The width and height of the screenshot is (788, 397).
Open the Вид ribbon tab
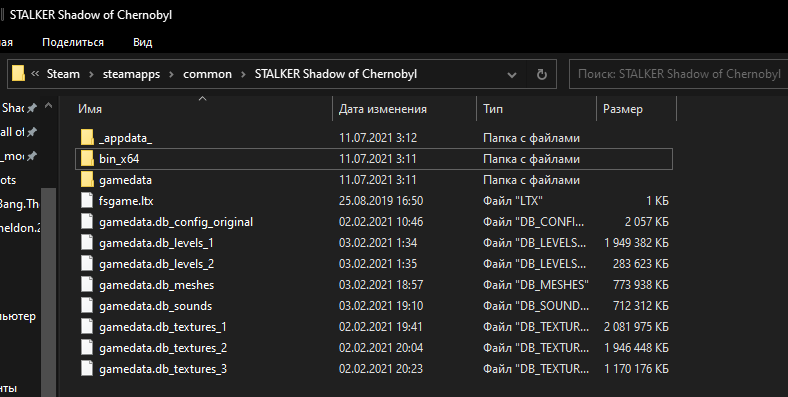[143, 42]
